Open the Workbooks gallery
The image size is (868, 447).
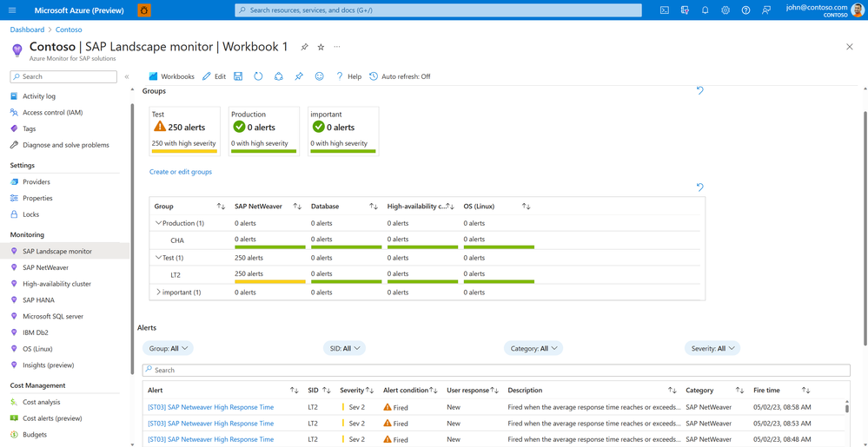click(x=172, y=76)
